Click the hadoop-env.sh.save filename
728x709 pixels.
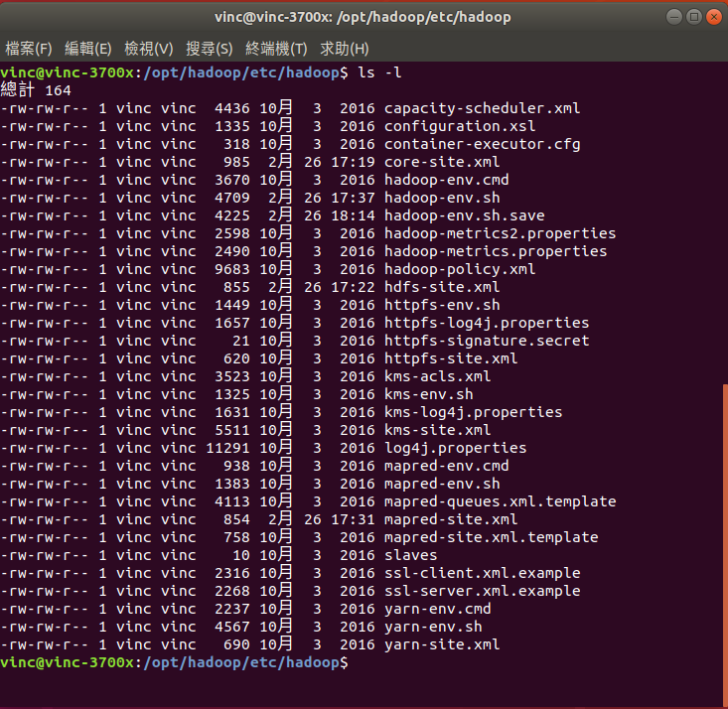click(463, 215)
